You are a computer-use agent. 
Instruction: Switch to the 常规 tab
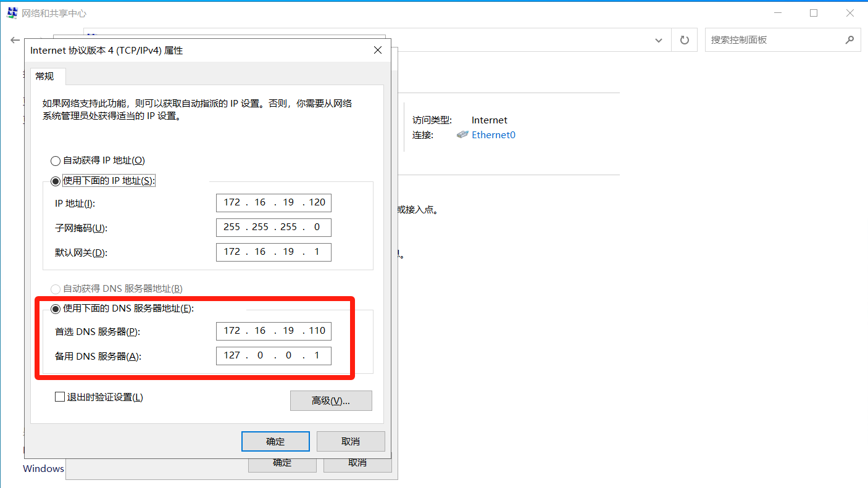pyautogui.click(x=44, y=77)
